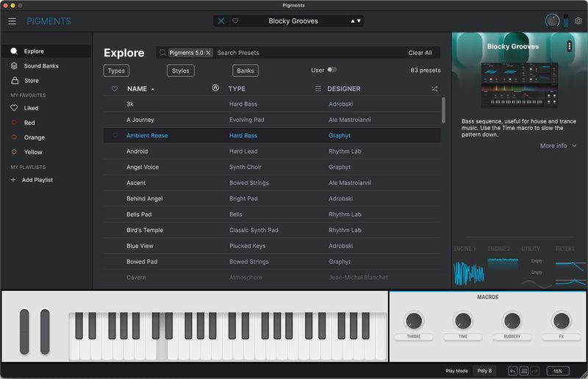Sort by liked using the heart column icon
This screenshot has height=379, width=588.
tap(115, 89)
